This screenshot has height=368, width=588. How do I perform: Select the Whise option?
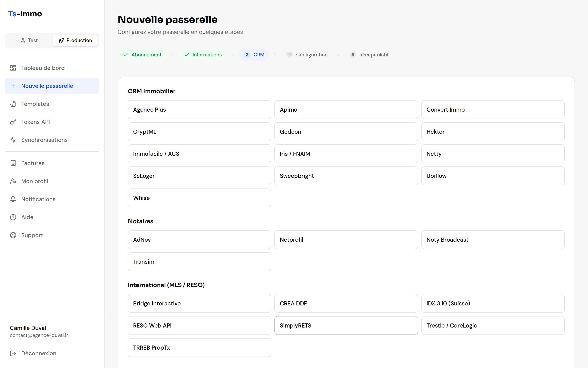point(199,198)
